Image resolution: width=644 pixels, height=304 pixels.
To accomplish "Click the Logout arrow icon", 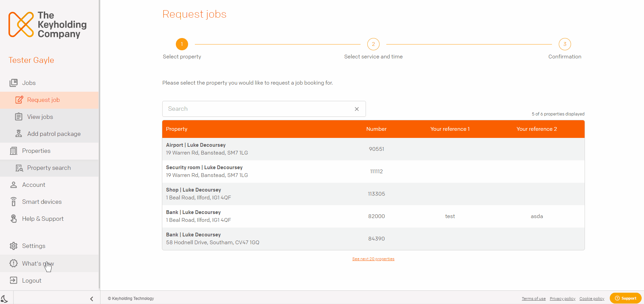I will (x=14, y=281).
